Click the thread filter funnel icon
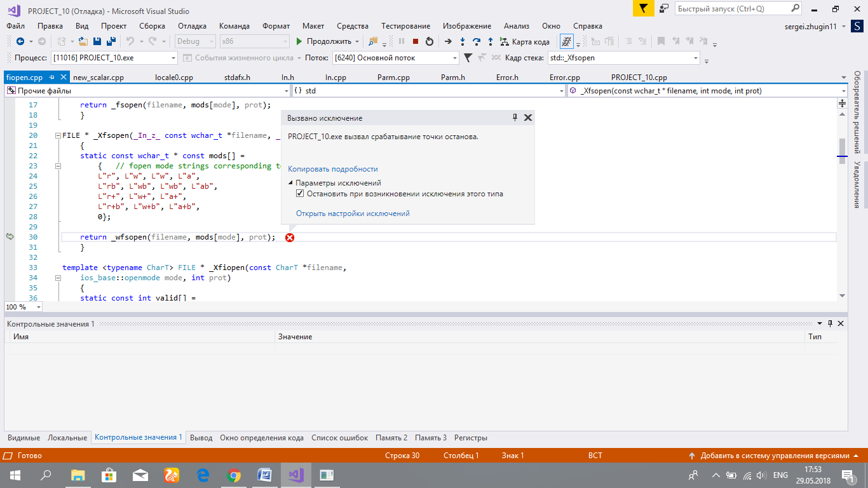The image size is (868, 488). coord(468,58)
